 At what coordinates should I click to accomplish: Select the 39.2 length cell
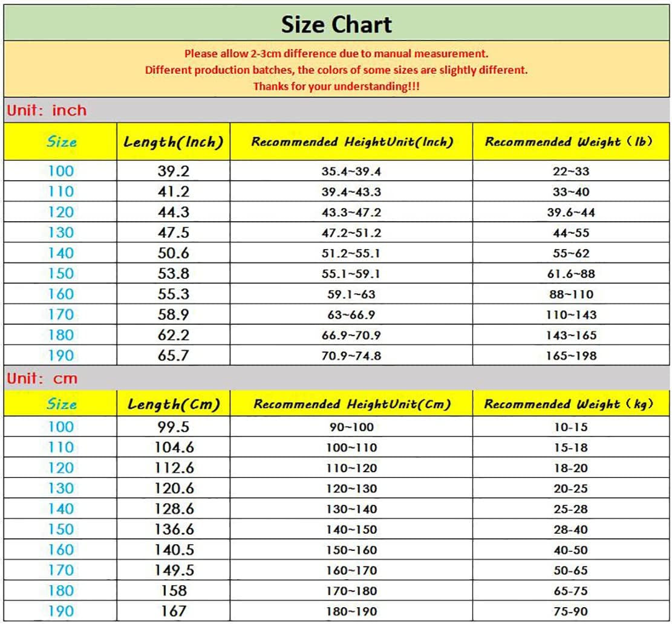coord(174,171)
